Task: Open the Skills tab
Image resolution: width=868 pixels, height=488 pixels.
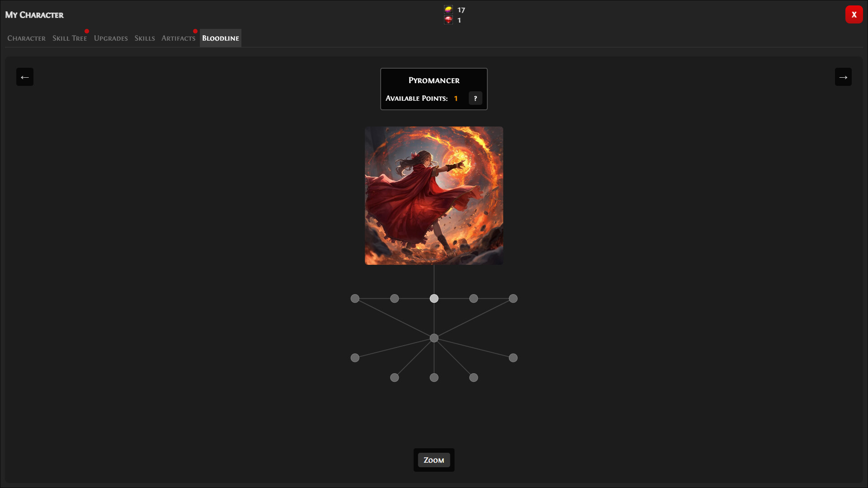Action: [x=145, y=38]
